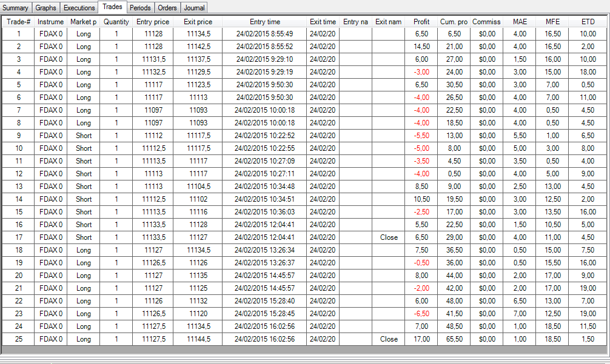This screenshot has width=610, height=364.
Task: Click the Entry name column header
Action: 355,22
